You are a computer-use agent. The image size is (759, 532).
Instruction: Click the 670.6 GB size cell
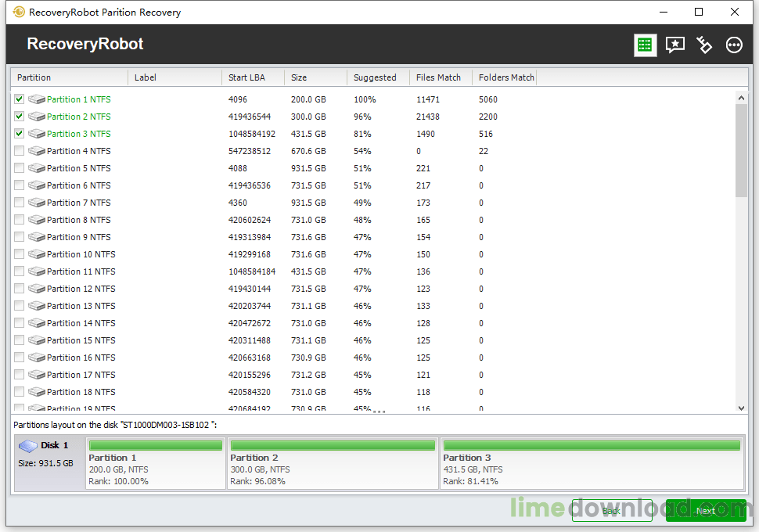click(x=308, y=151)
